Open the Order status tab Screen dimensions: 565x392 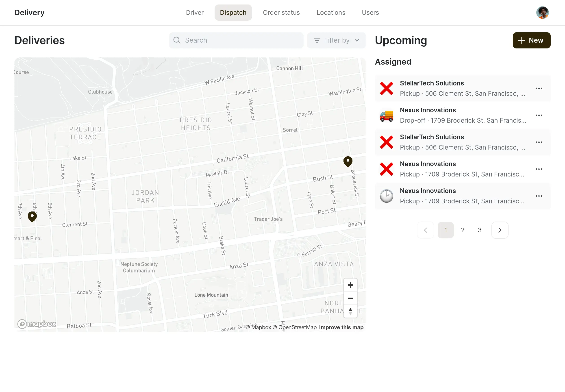click(x=281, y=13)
